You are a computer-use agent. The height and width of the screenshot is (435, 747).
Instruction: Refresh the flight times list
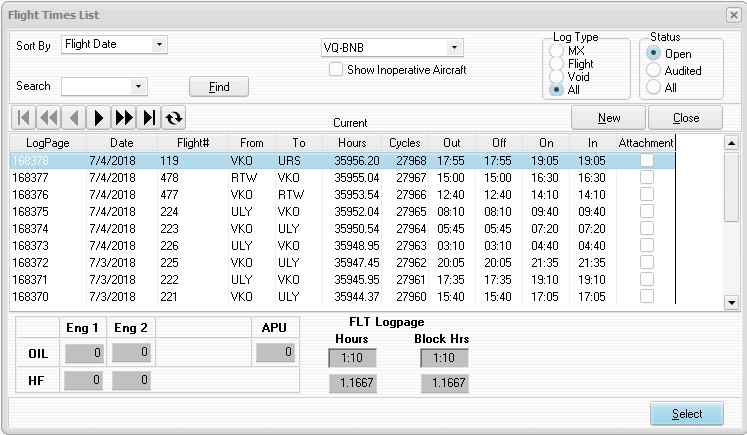(x=174, y=118)
